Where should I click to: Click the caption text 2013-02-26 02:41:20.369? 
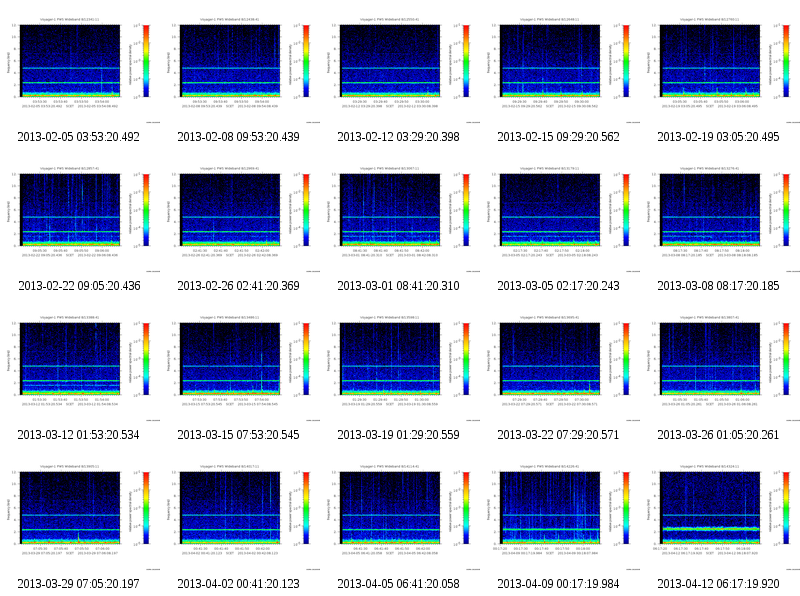pos(238,286)
